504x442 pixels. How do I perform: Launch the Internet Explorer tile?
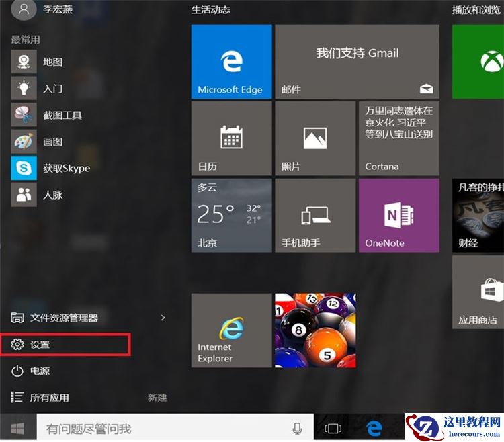click(231, 330)
